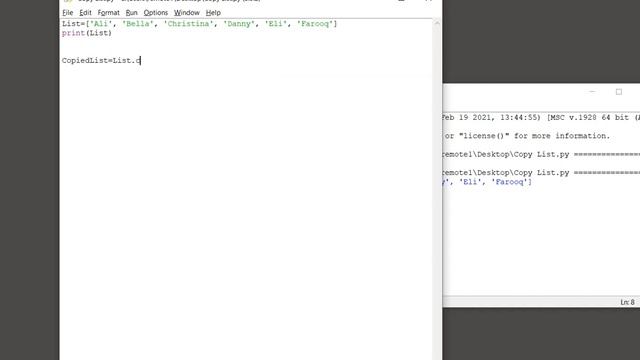Click 'Farooq' in the shell output
Viewport: 640px width, 360px height.
pyautogui.click(x=509, y=182)
